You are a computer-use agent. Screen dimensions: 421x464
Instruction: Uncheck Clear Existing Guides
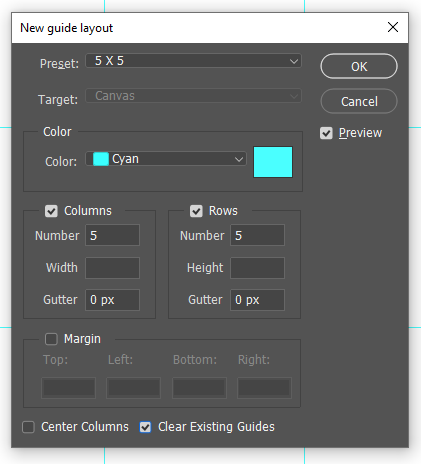click(x=145, y=427)
